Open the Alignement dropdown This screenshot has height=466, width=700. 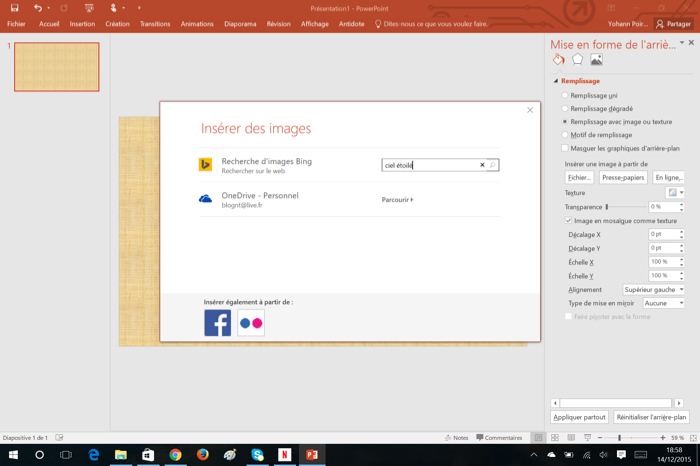[x=653, y=290]
